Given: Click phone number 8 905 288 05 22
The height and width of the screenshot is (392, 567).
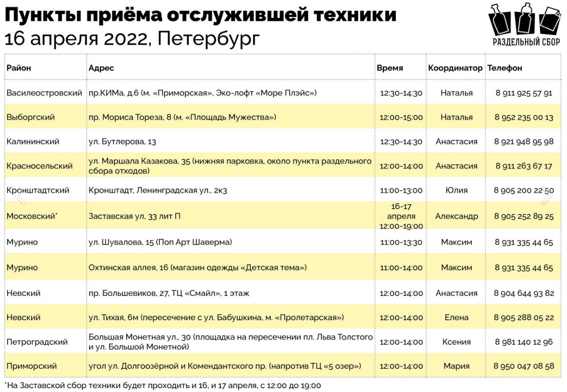Looking at the screenshot, I should point(524,317).
